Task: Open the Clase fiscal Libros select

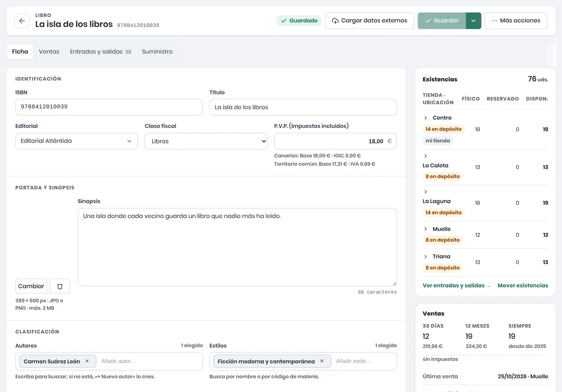Action: tap(206, 141)
